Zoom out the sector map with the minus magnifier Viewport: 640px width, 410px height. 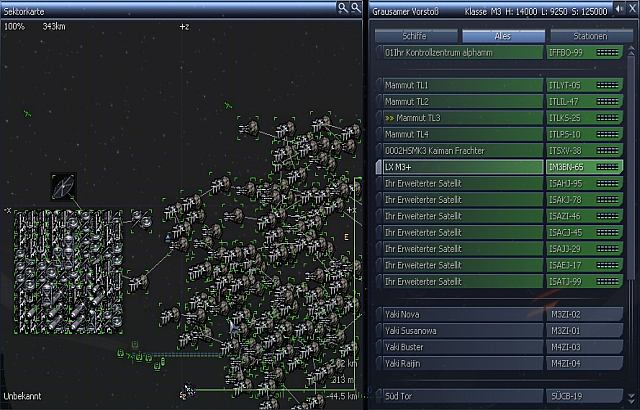[356, 8]
